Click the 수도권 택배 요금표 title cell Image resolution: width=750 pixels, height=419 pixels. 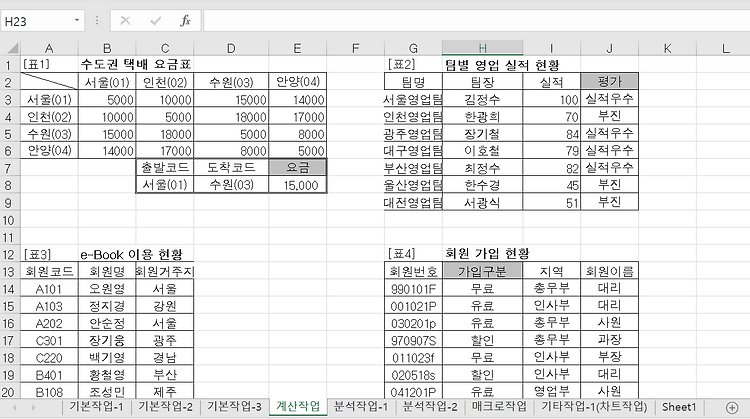pyautogui.click(x=136, y=65)
